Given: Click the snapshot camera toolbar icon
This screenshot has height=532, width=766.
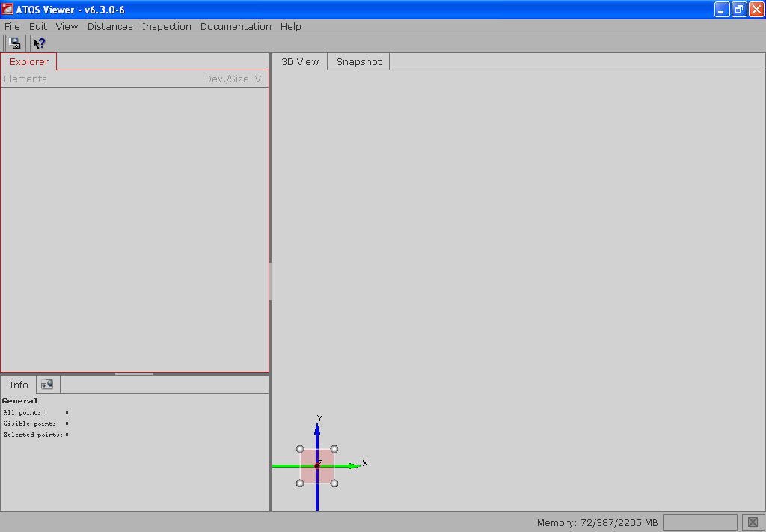Looking at the screenshot, I should 15,43.
